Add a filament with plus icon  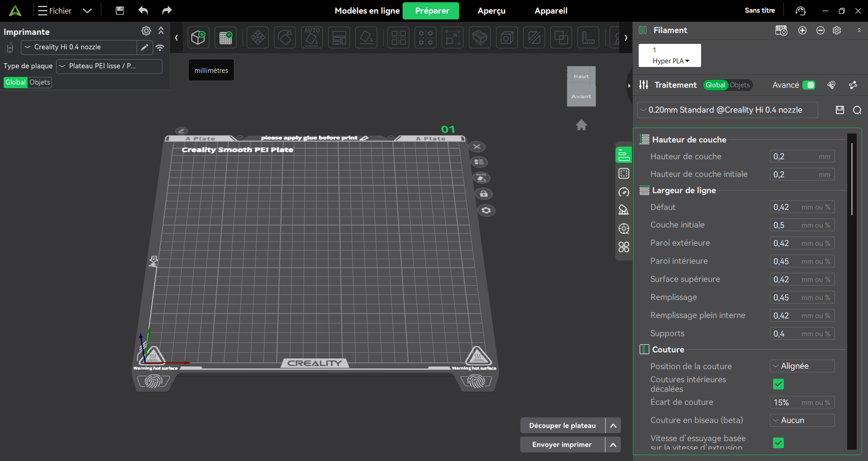(x=802, y=30)
